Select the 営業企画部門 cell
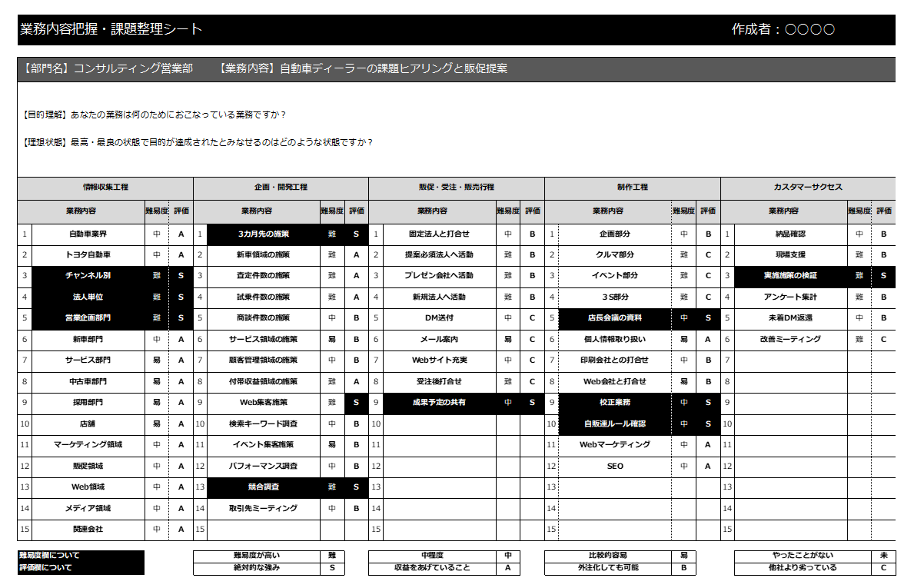The width and height of the screenshot is (914, 588). point(88,317)
